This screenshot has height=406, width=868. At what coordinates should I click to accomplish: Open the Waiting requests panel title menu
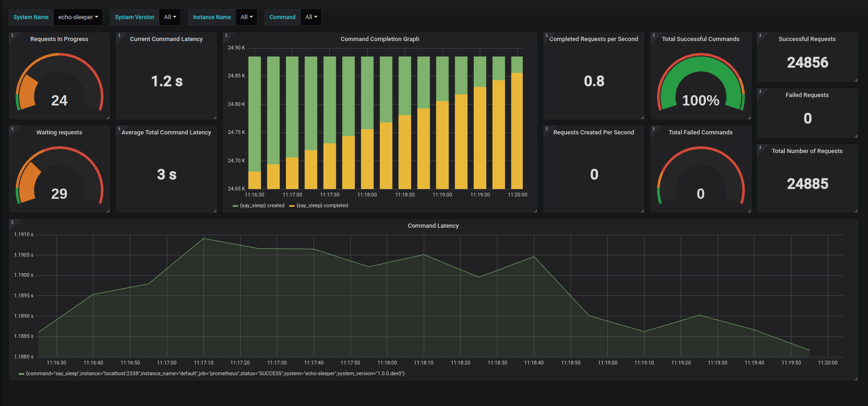point(59,133)
